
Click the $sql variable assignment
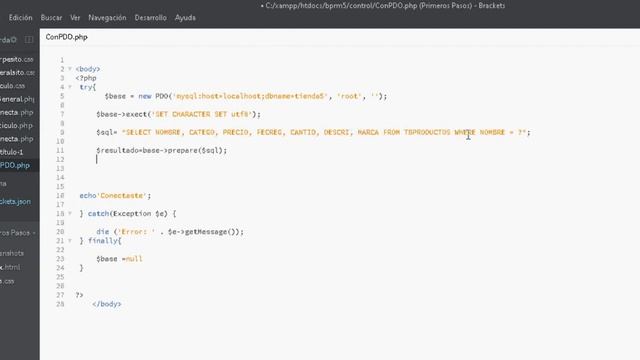[x=107, y=132]
